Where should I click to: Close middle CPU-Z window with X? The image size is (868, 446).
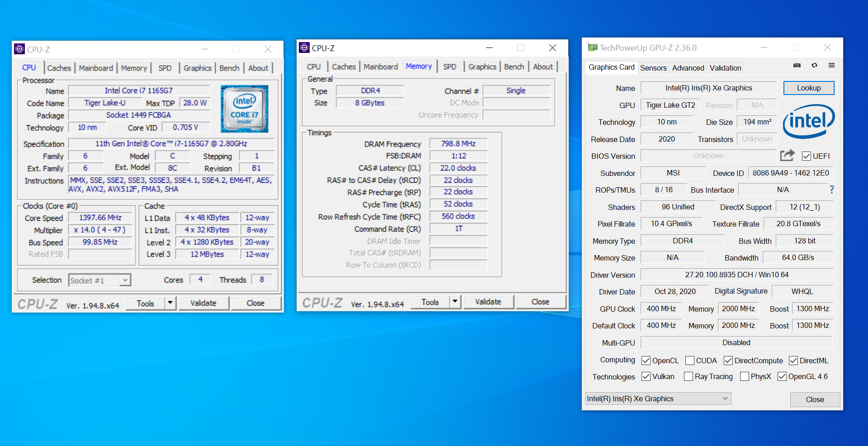pyautogui.click(x=552, y=47)
